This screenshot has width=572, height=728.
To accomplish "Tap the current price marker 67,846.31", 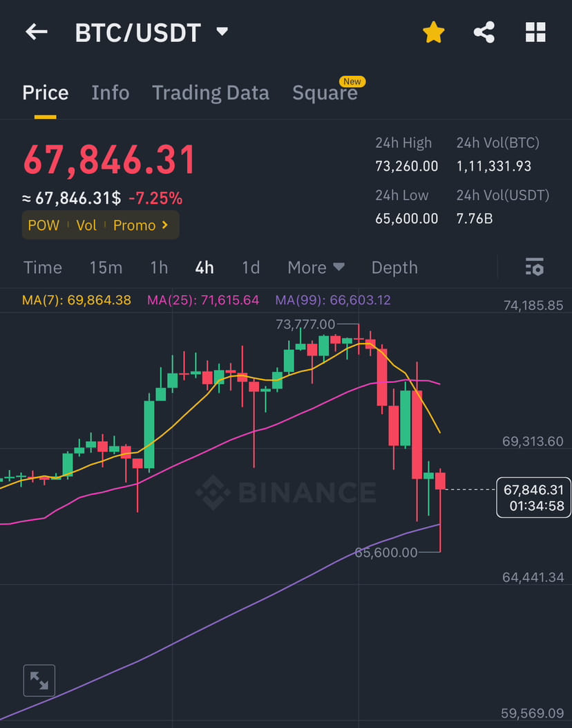I will click(x=533, y=497).
